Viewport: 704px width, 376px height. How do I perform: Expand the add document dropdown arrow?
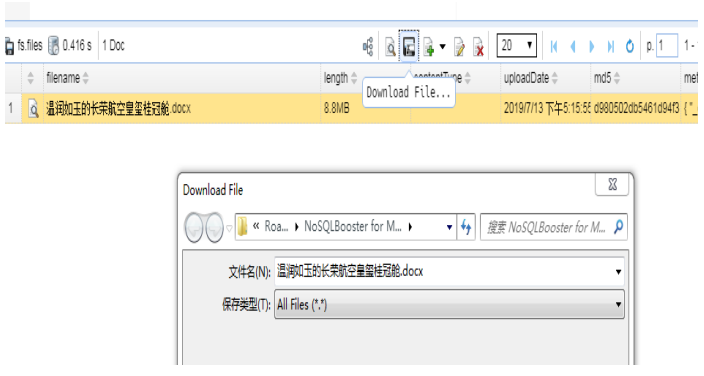pyautogui.click(x=442, y=46)
